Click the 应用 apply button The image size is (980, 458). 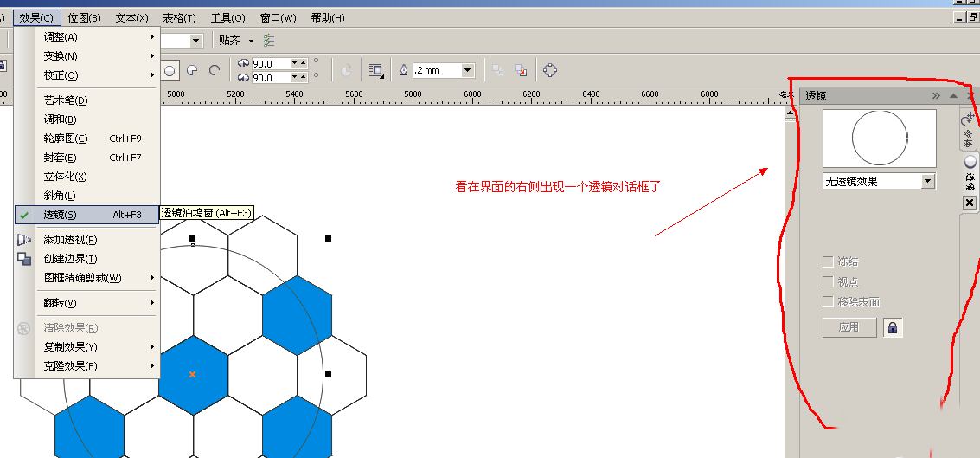click(x=849, y=327)
